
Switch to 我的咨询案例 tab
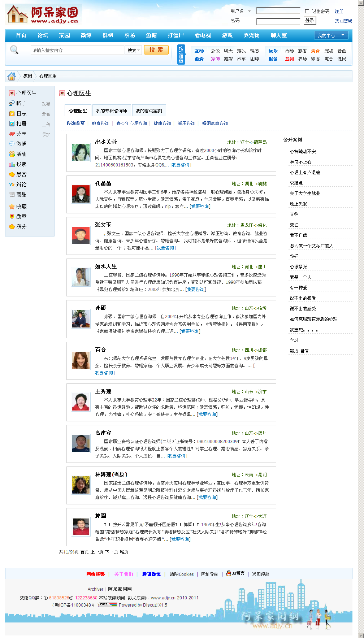pos(149,110)
